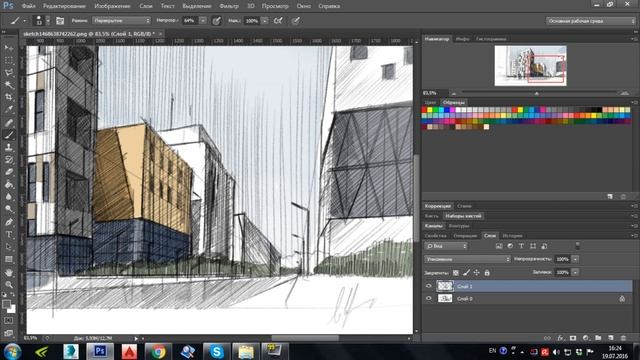This screenshot has height=360, width=640.
Task: Open flow slider dropdown in options bar
Action: [265, 20]
